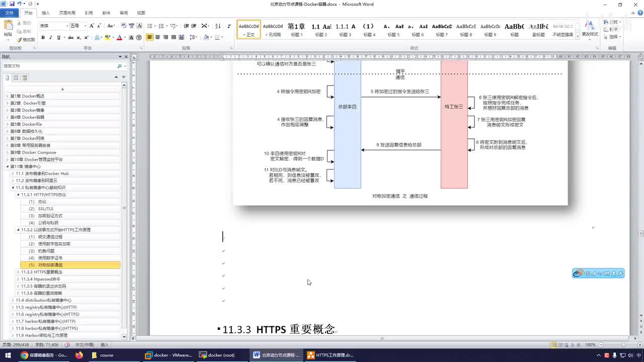Toggle left text alignment
The width and height of the screenshot is (644, 362).
coord(149,38)
